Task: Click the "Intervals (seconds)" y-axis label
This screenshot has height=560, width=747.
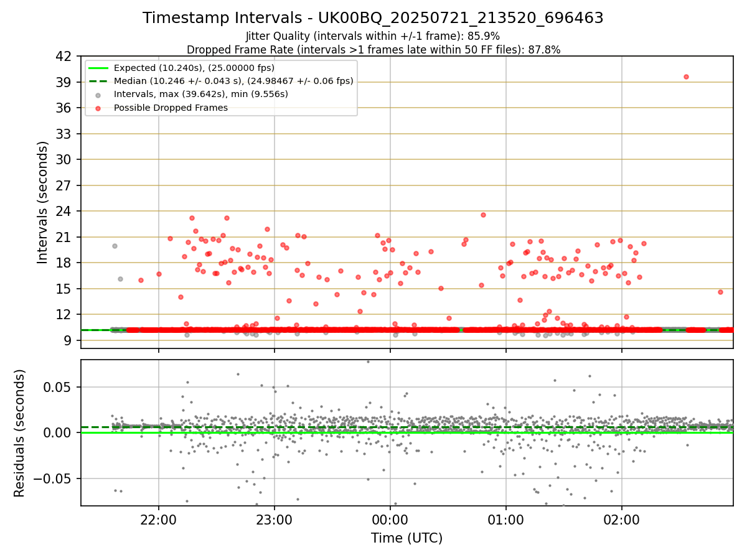Action: 42,202
